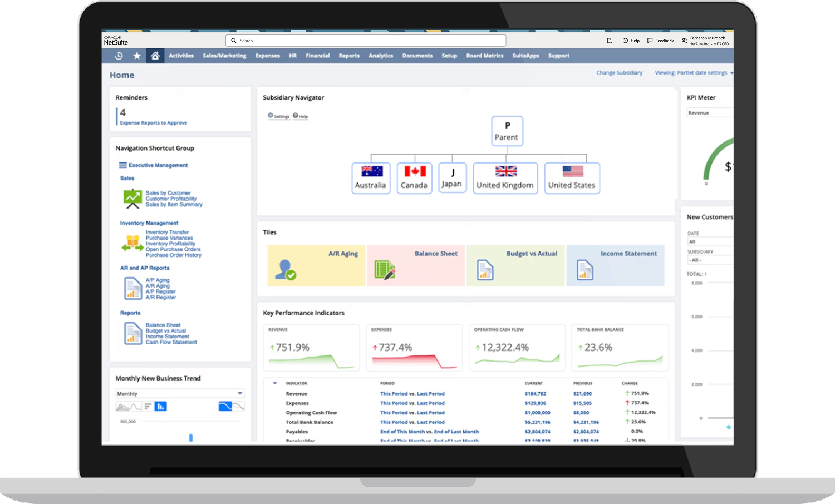
Task: Open the Financial menu
Action: point(318,56)
